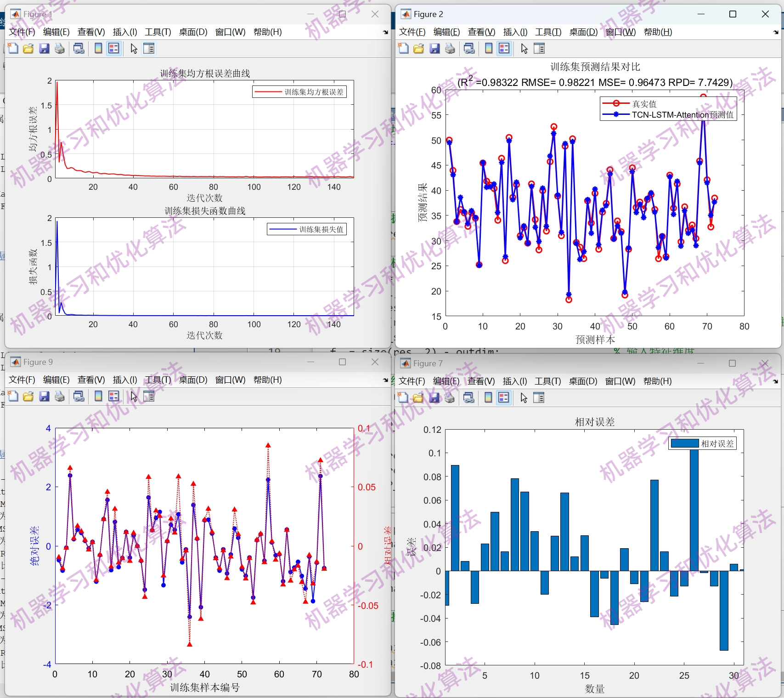The image size is (784, 698).
Task: Select Edit Plot arrow in Figure 2 toolbar
Action: pyautogui.click(x=524, y=48)
